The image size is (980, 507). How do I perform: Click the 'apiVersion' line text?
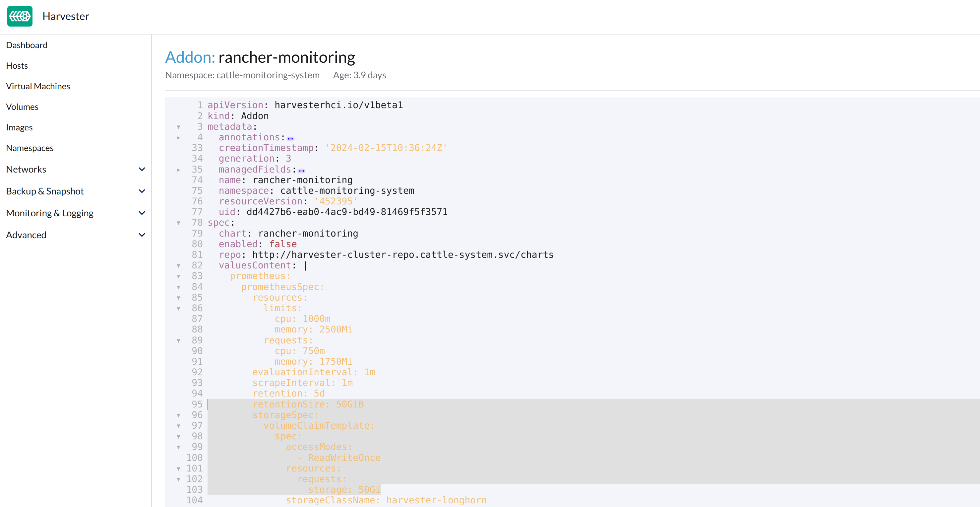pyautogui.click(x=305, y=105)
